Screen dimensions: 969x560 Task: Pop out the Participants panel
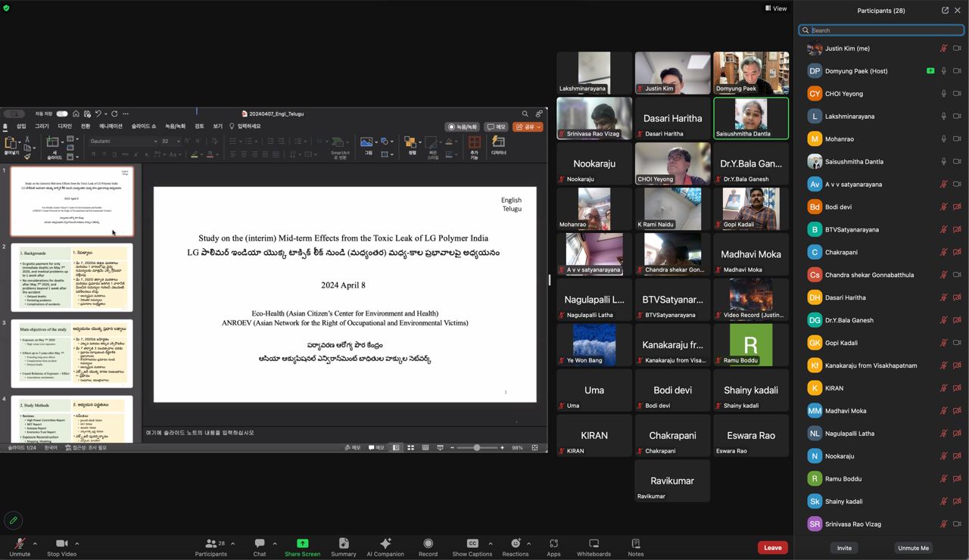coord(945,11)
